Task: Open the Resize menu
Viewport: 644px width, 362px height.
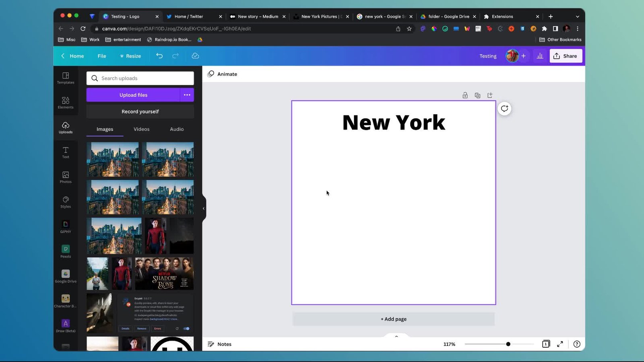Action: click(x=130, y=56)
